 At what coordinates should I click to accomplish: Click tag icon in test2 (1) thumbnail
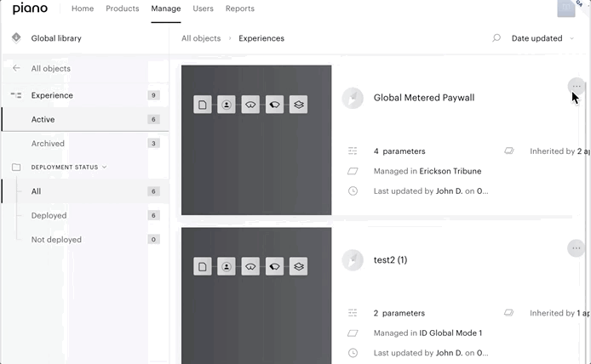pyautogui.click(x=274, y=266)
